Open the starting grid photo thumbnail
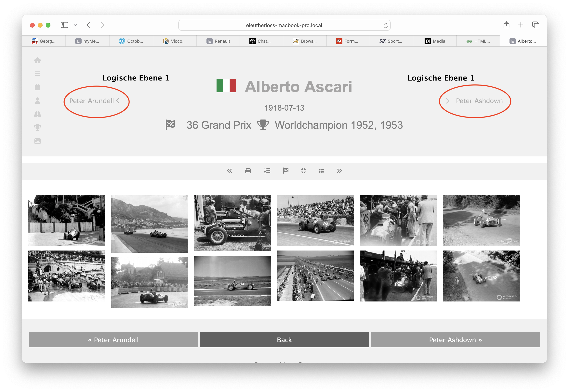 point(315,275)
